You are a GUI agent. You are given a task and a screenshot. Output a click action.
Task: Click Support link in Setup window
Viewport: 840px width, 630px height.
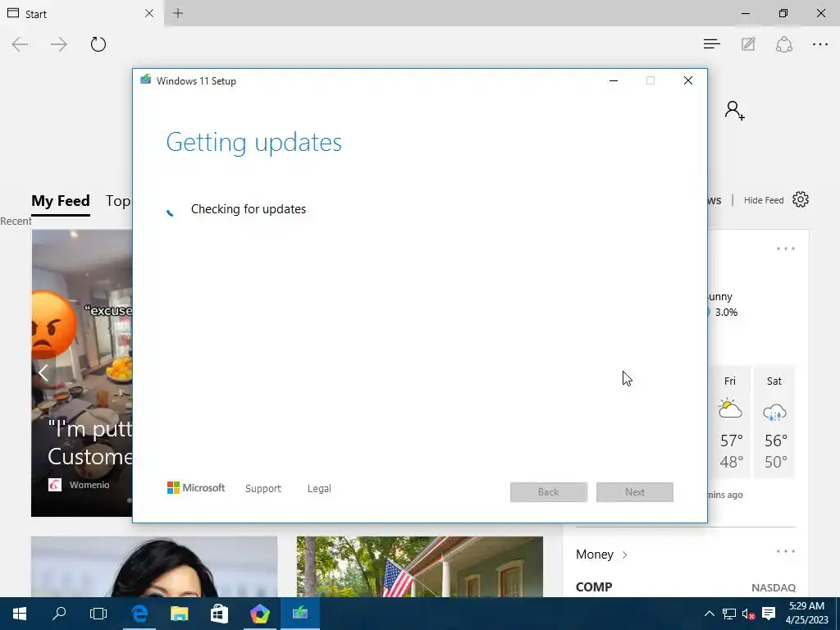click(263, 489)
